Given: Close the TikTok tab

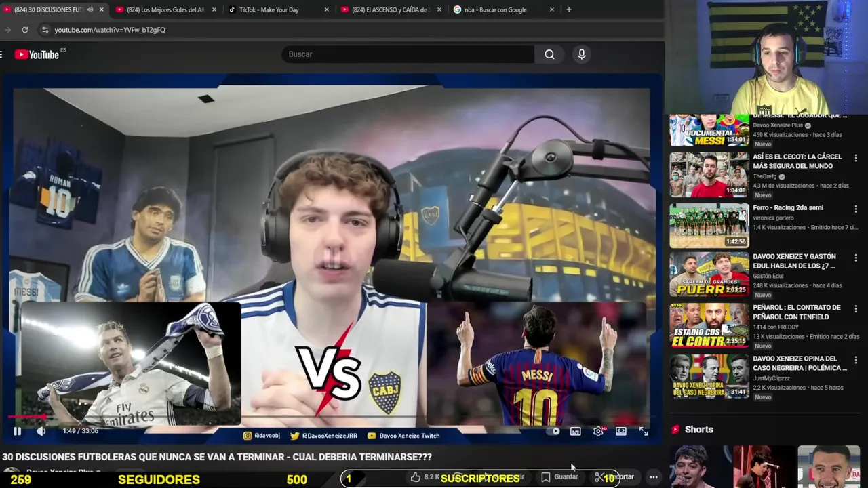Looking at the screenshot, I should [x=327, y=9].
